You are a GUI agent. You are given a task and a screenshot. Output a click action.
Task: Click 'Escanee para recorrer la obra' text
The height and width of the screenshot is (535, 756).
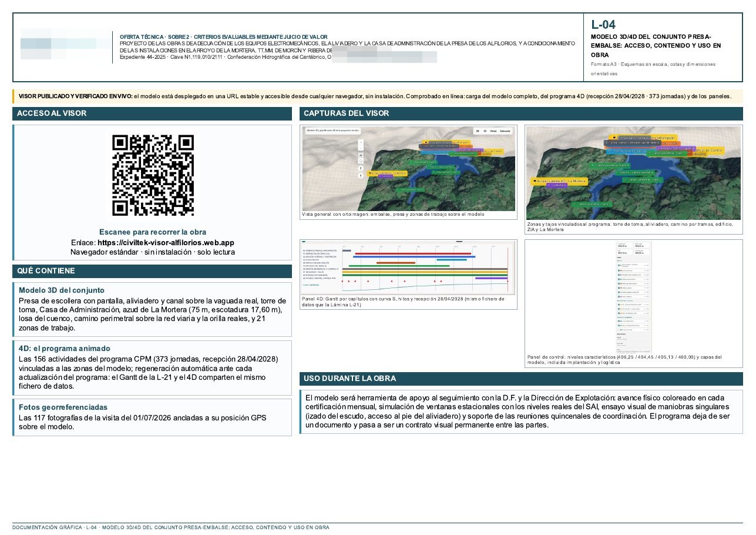click(x=153, y=232)
